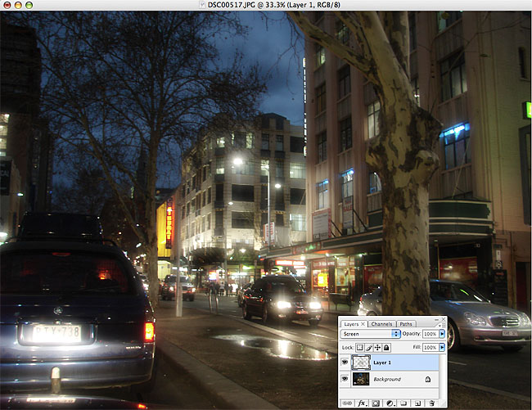532x410 pixels.
Task: Hide the Background layer
Action: 345,380
